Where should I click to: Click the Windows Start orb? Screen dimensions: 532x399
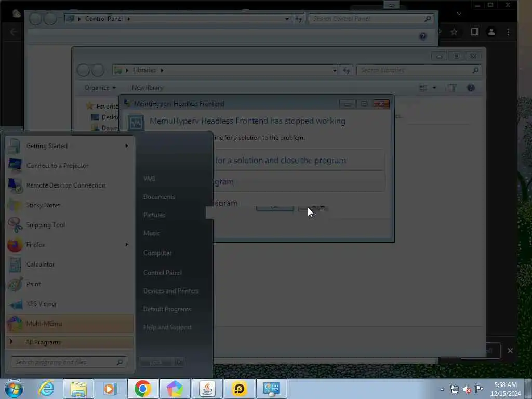pyautogui.click(x=14, y=389)
